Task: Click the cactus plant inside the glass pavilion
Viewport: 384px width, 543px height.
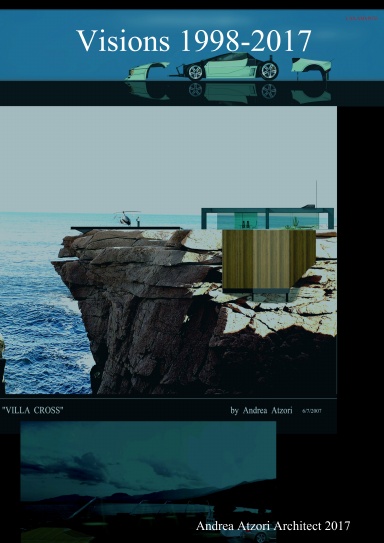Action: [295, 222]
